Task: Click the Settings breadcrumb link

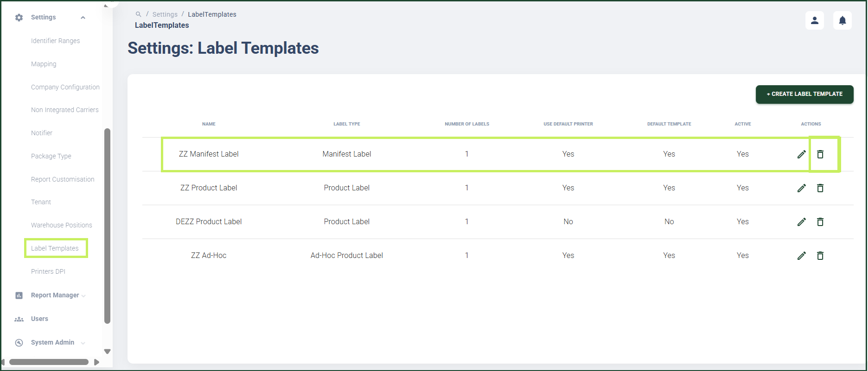Action: pyautogui.click(x=165, y=14)
